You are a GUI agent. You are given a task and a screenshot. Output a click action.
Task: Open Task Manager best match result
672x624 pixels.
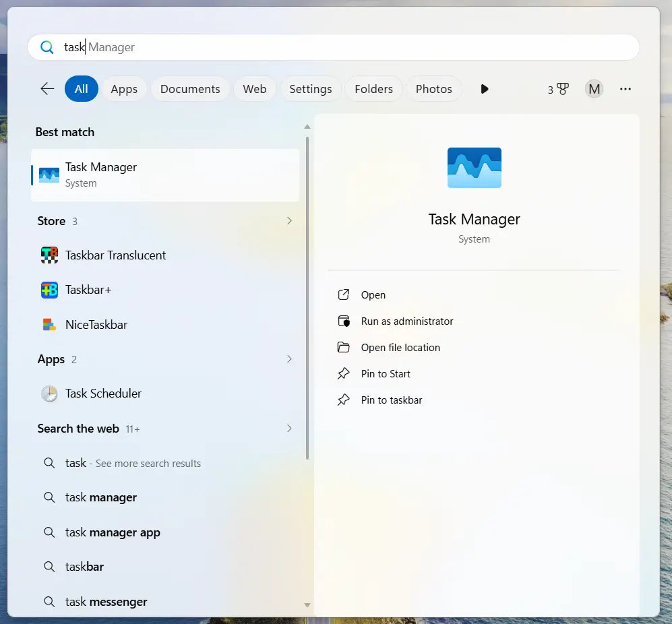click(x=165, y=175)
